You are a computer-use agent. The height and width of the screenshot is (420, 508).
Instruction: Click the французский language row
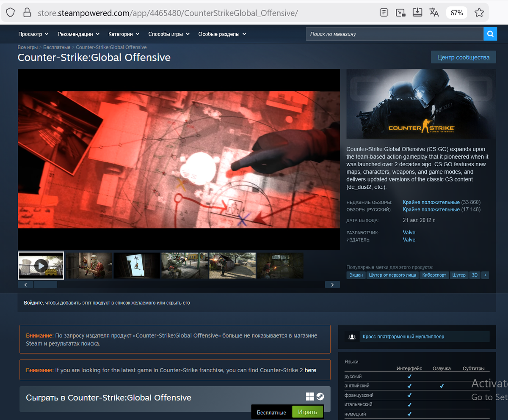(x=417, y=395)
